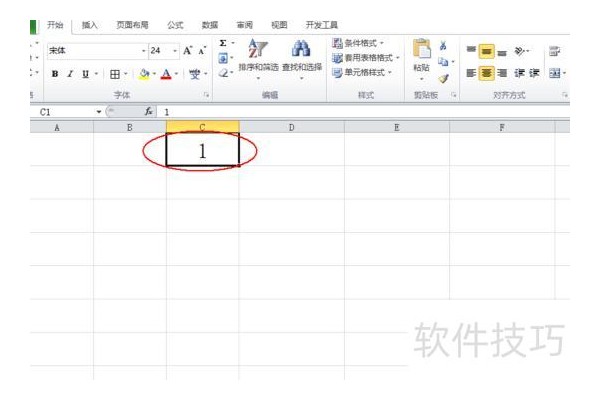Apply red font color A
Screen dimensions: 600x400
[x=166, y=74]
